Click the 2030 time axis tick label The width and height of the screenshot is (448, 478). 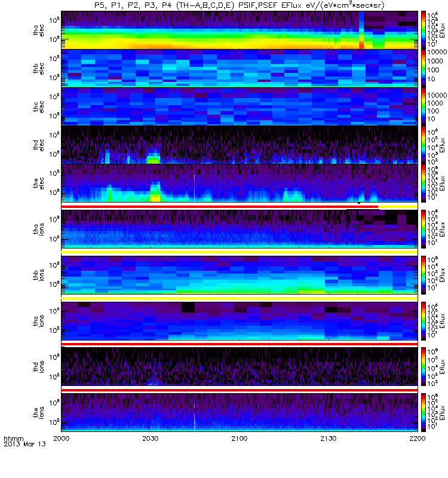tap(151, 439)
